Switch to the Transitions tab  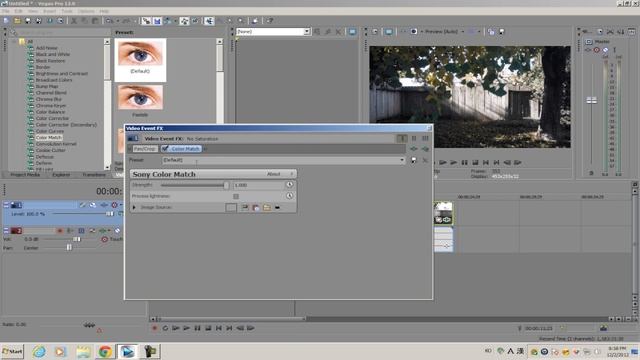point(94,175)
